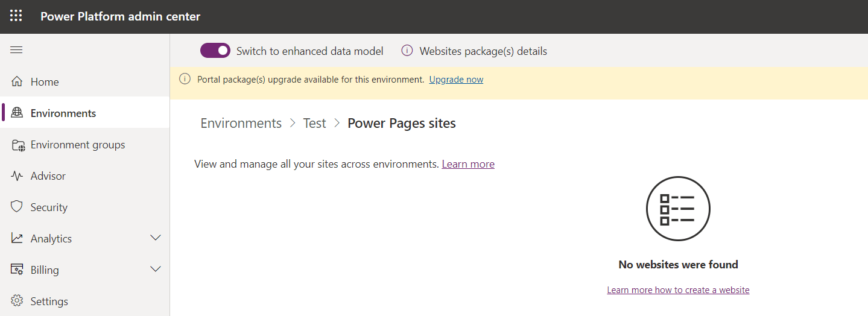Click Learn more how to create a website

pos(678,290)
